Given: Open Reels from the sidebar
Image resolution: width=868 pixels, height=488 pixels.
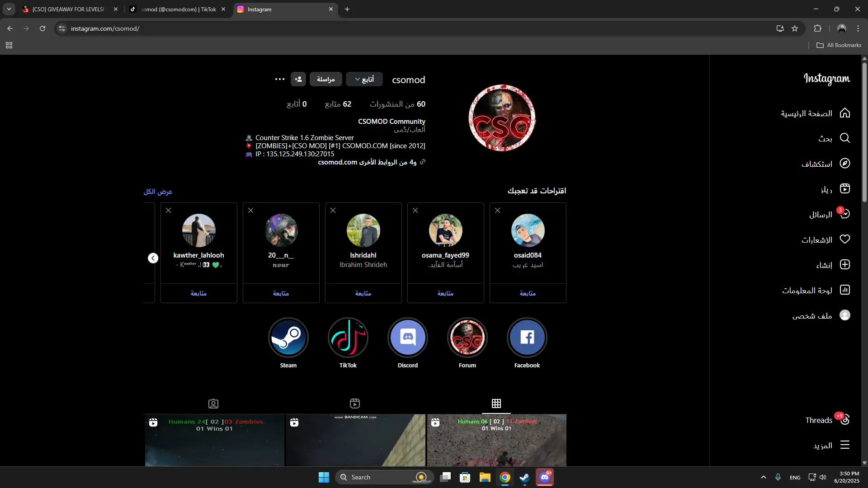Looking at the screenshot, I should tap(844, 189).
